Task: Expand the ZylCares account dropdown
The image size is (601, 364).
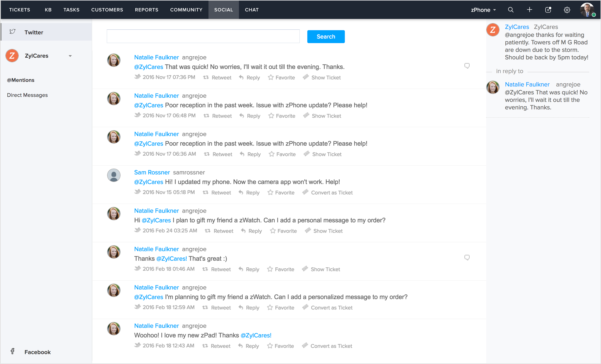Action: [70, 56]
